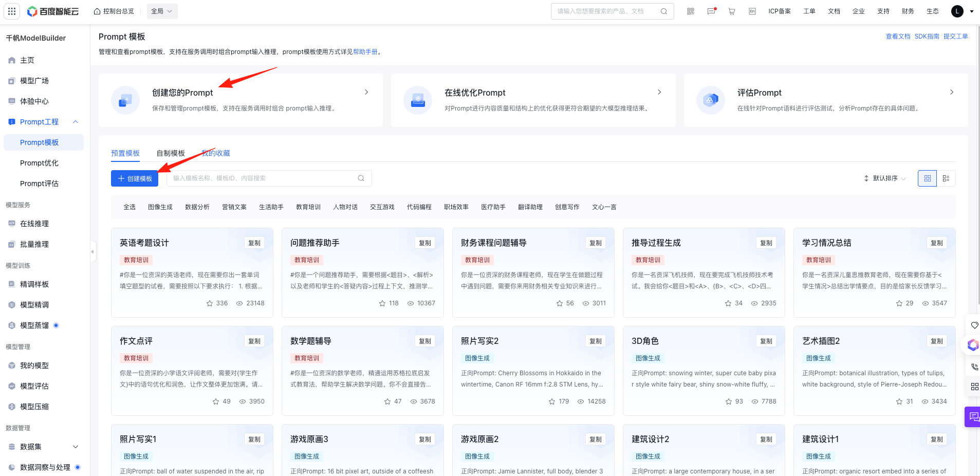Switch to the 预置模板 tab

click(x=125, y=153)
